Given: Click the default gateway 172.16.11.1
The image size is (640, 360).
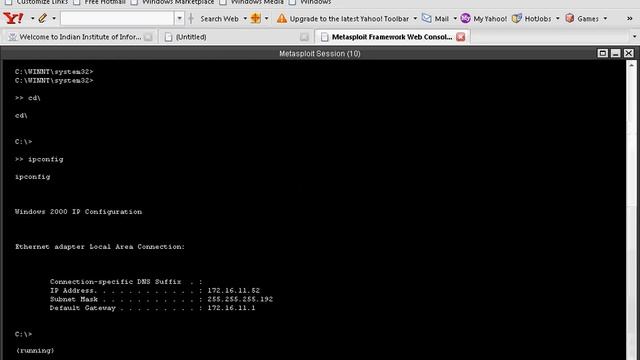Looking at the screenshot, I should pyautogui.click(x=231, y=308).
